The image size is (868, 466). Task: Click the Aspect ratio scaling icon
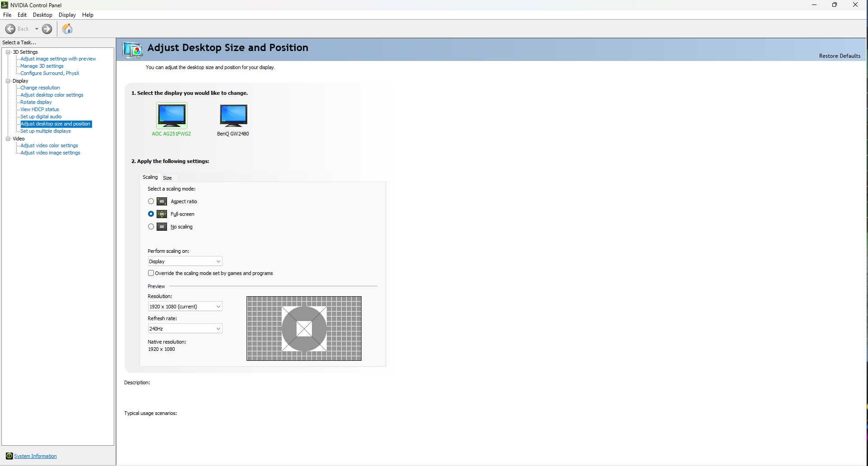162,201
